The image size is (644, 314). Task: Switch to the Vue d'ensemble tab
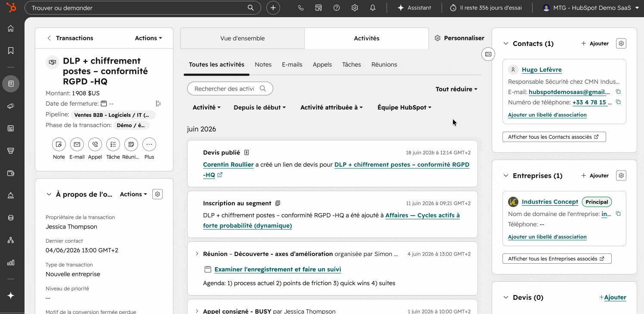[243, 38]
